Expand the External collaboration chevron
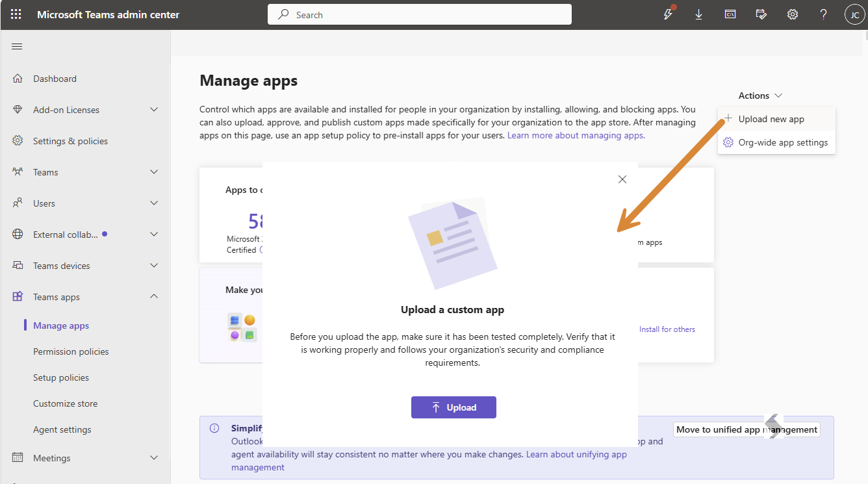Image resolution: width=868 pixels, height=484 pixels. pyautogui.click(x=154, y=235)
